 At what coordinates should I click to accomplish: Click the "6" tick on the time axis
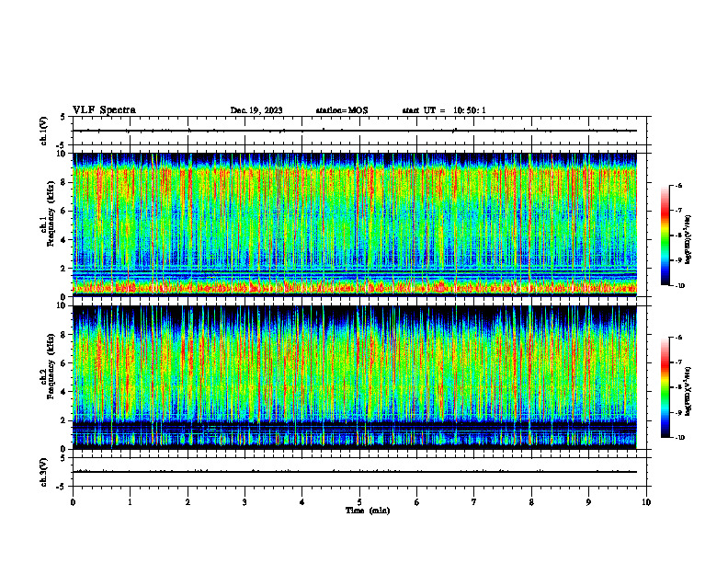pos(417,502)
